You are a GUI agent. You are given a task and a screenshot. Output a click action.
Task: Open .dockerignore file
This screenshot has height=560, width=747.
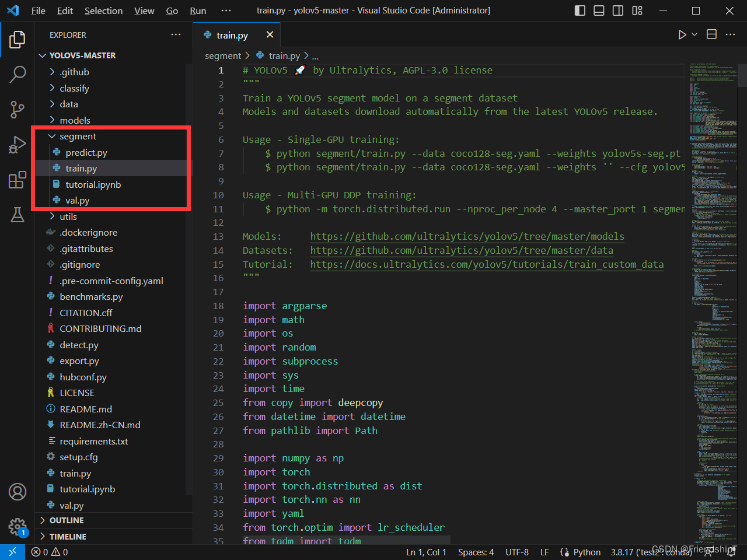[113, 232]
